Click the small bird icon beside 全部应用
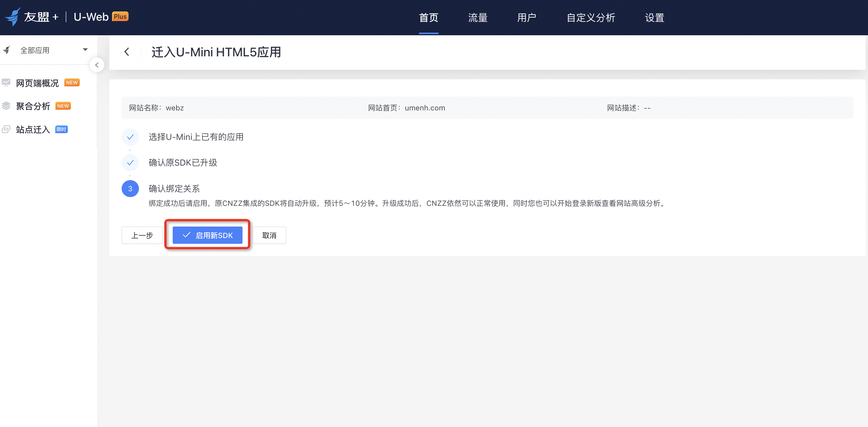Screen dimensions: 868x427 click(7, 50)
